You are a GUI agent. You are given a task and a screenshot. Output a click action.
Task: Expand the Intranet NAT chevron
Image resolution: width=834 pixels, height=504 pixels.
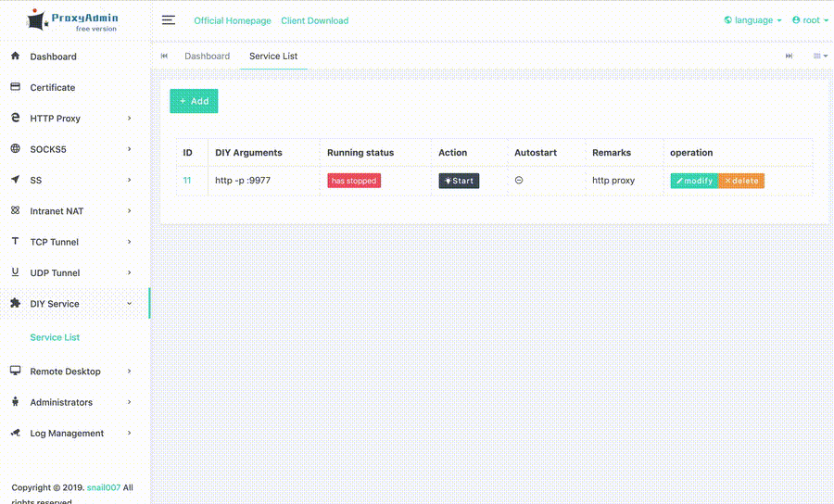[129, 210]
